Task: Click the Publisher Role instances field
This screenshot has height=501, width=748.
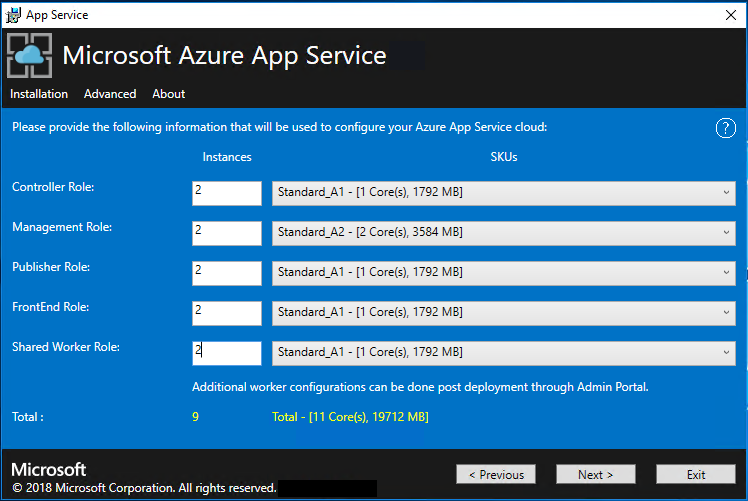Action: click(227, 273)
